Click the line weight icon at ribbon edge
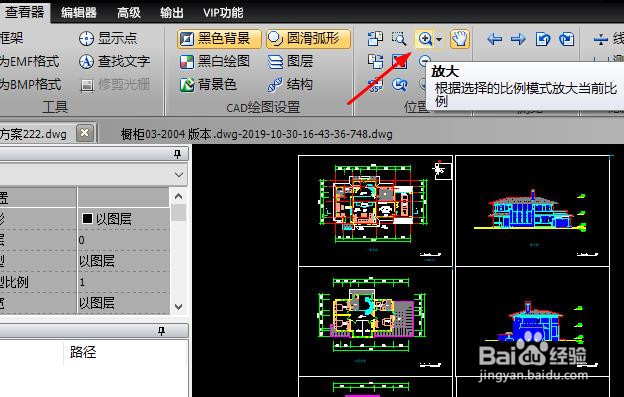The image size is (624, 397). (600, 39)
